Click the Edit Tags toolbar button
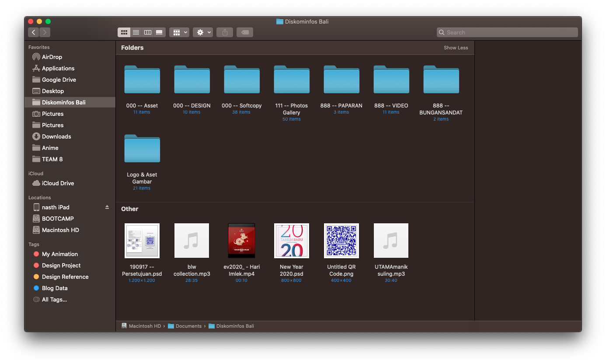 click(245, 32)
